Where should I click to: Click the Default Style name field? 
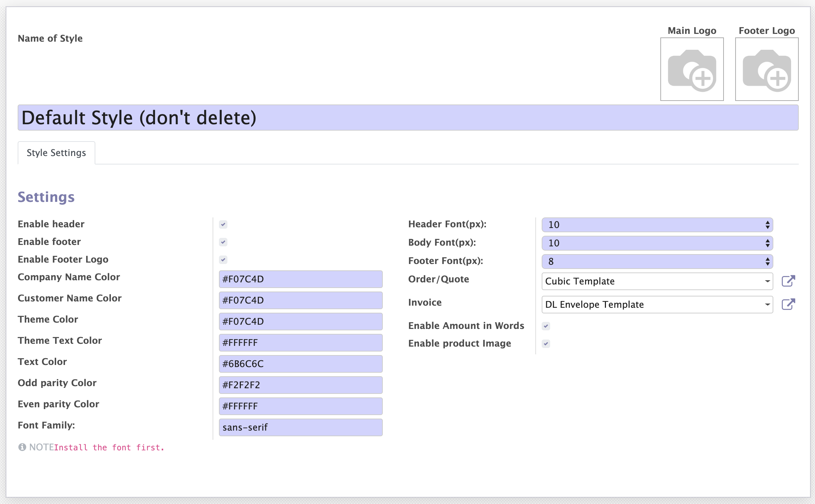[408, 118]
